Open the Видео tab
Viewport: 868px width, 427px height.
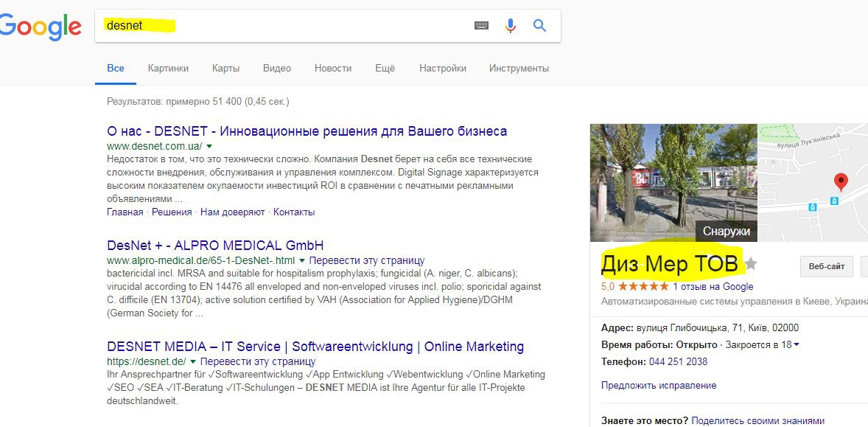[277, 68]
